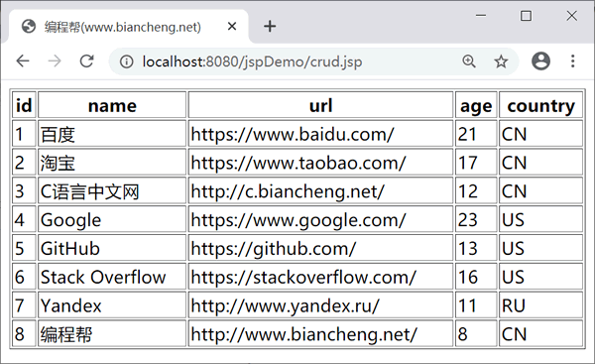The width and height of the screenshot is (595, 364).
Task: Click age value 12 in C语言中文网 row
Action: coord(476,190)
